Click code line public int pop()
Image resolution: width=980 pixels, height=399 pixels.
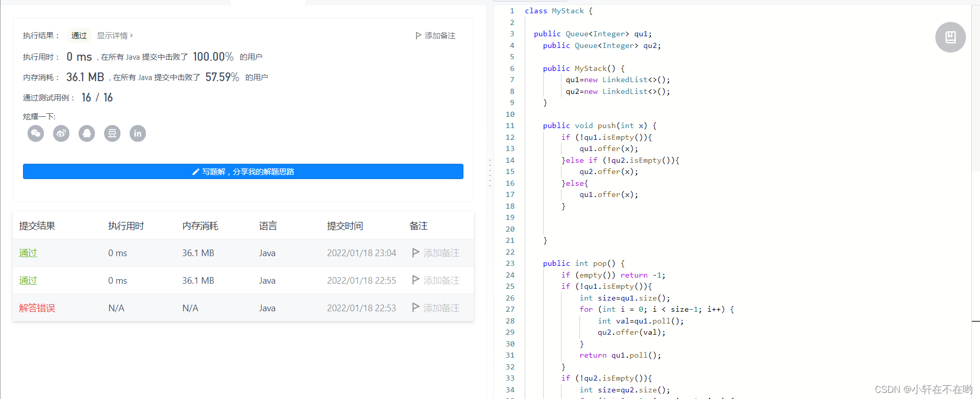[584, 263]
